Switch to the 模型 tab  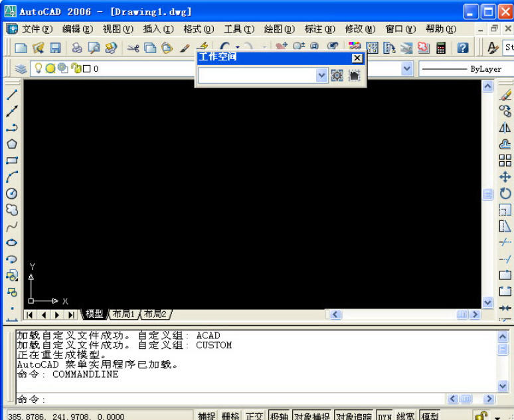coord(94,315)
